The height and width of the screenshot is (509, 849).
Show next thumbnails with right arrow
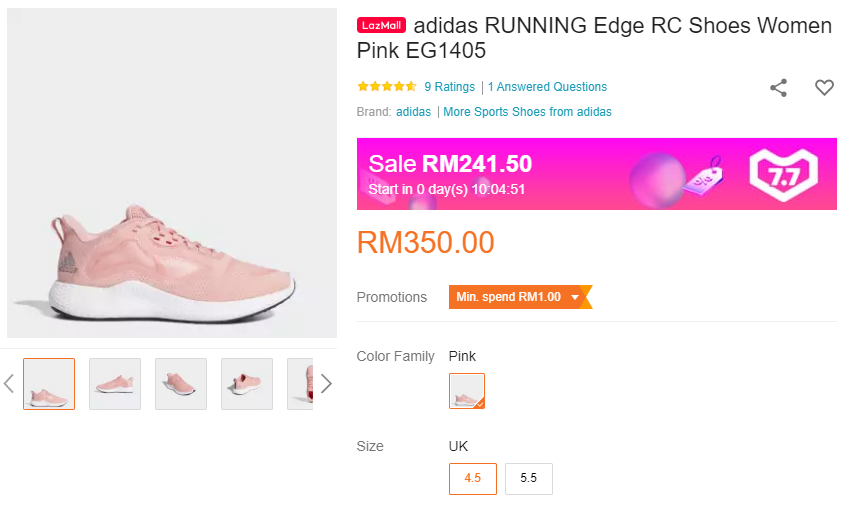(x=325, y=384)
